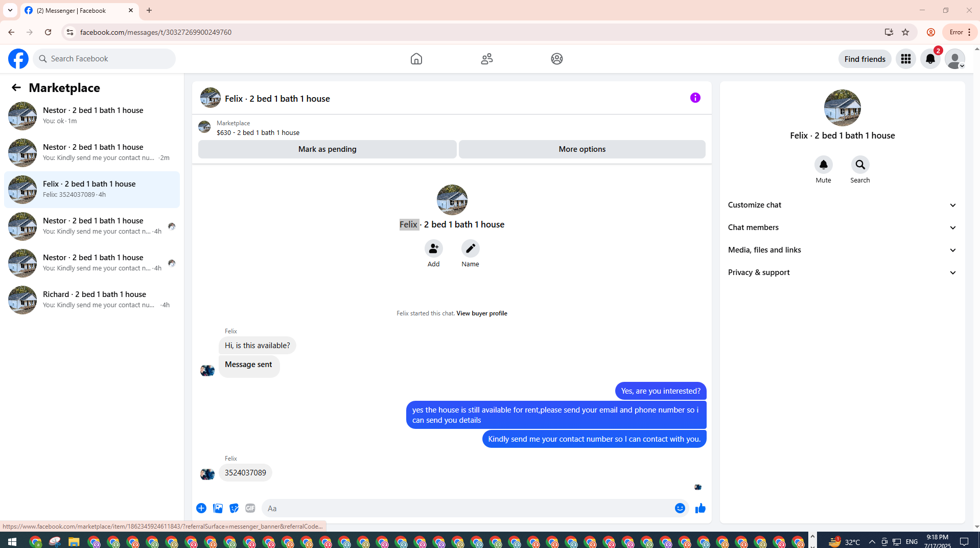Open the Friends icon in top navigation

tap(487, 59)
